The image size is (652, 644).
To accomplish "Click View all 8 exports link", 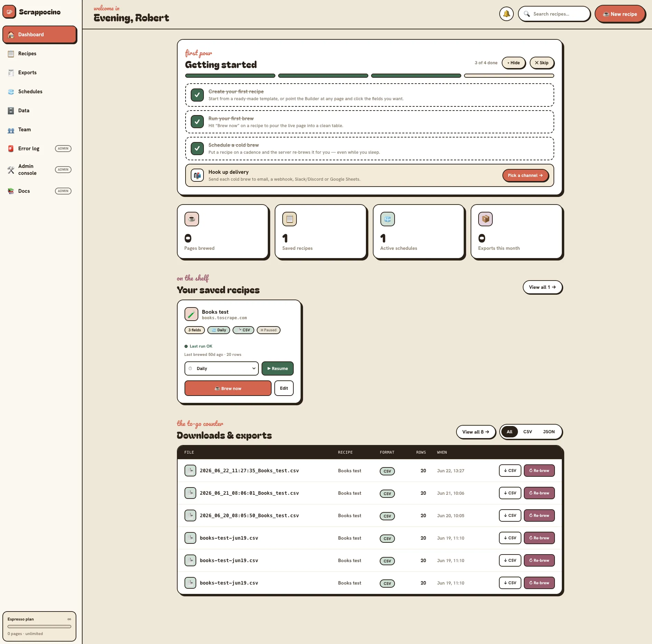I will (476, 432).
